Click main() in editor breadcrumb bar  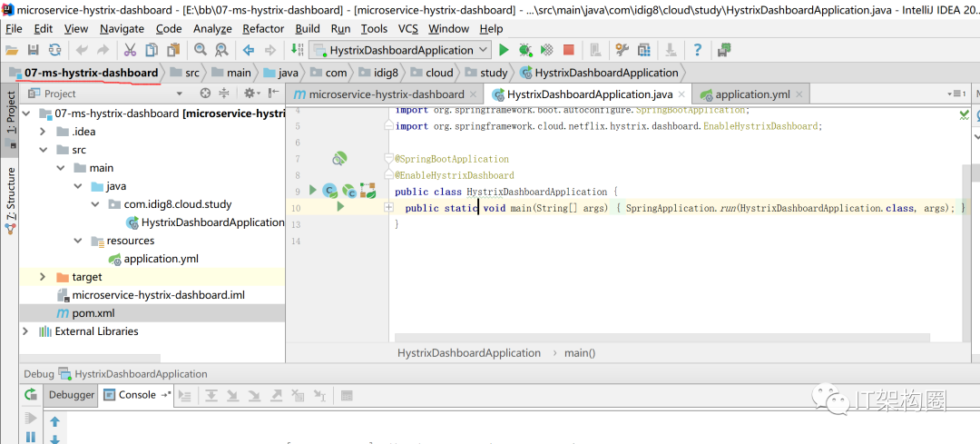click(580, 352)
